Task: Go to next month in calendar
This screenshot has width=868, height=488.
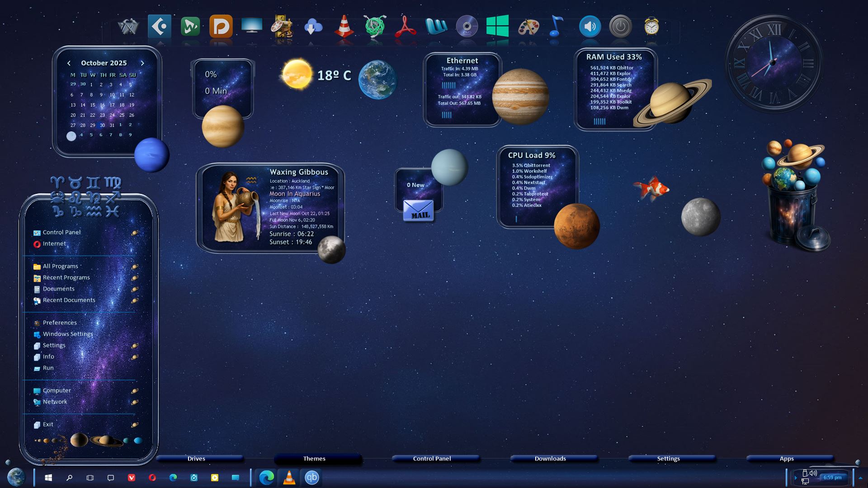Action: point(142,63)
